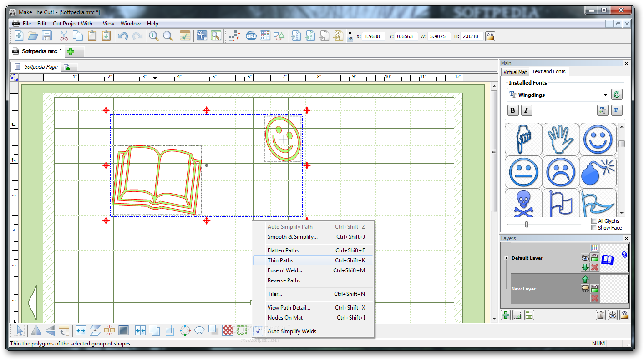
Task: Select the arrow pointer tool in the bottom toolbar
Action: (x=19, y=330)
